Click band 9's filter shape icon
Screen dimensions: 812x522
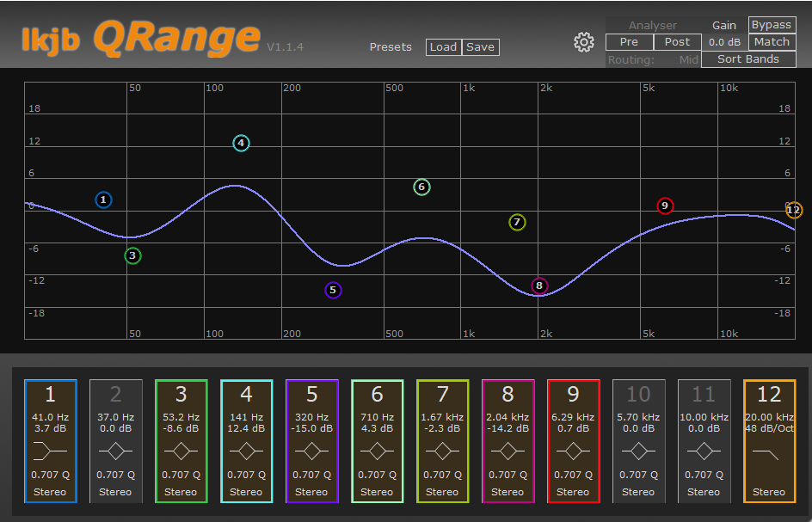tap(573, 451)
